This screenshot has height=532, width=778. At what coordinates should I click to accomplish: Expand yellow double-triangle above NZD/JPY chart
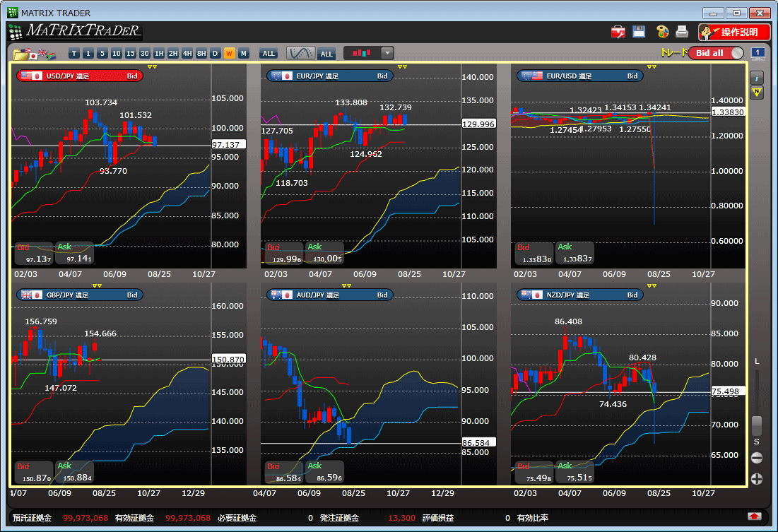652,286
